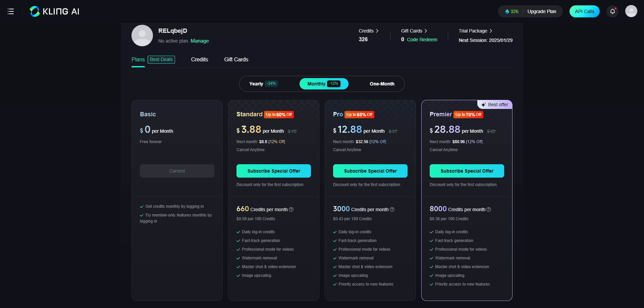Click Standard 'Next month: $8.8' text
Image resolution: width=644 pixels, height=308 pixels.
(252, 142)
